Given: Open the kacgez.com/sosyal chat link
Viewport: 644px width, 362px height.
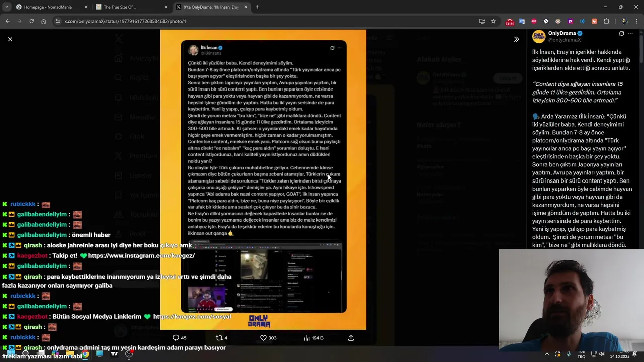Looking at the screenshot, I should [x=192, y=317].
